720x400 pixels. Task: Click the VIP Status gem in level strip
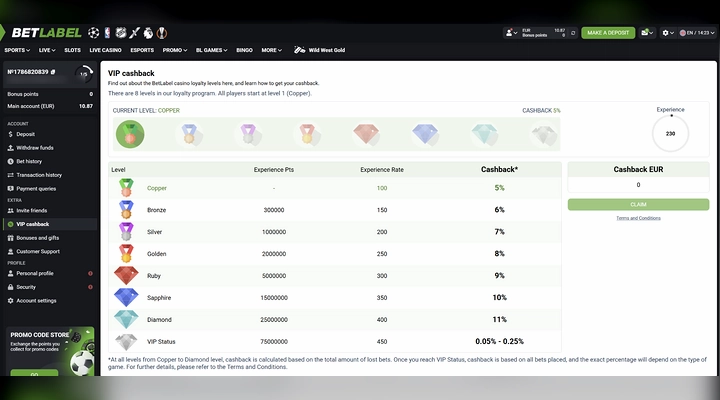point(544,134)
